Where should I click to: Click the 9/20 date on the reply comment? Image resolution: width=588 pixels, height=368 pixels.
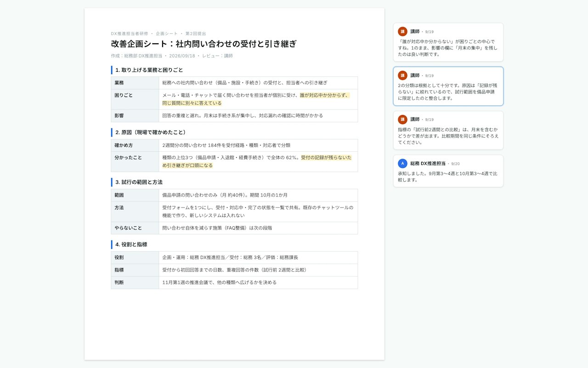455,164
